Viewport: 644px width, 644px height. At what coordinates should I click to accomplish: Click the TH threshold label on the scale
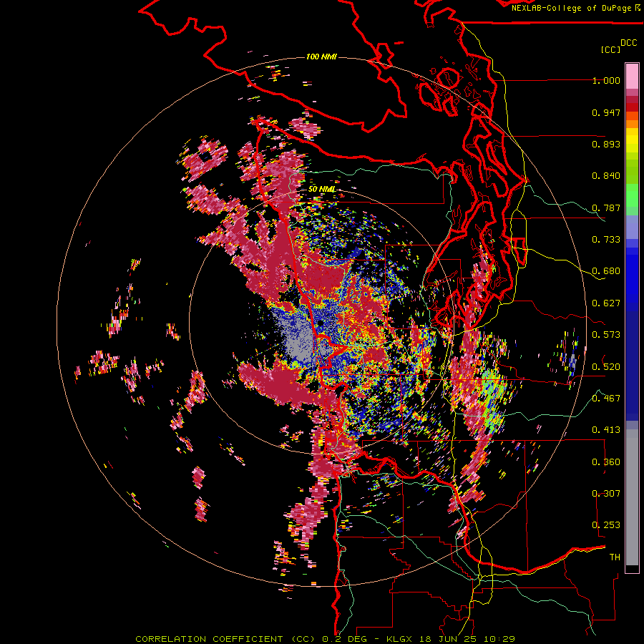tap(615, 557)
